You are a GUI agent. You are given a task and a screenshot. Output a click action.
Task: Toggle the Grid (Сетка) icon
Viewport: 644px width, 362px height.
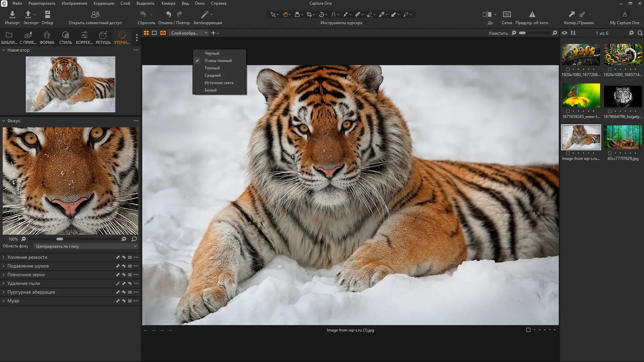point(506,14)
